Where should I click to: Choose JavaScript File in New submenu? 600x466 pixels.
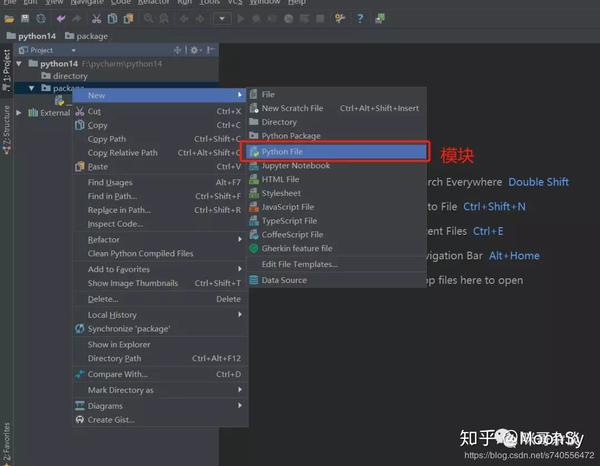pyautogui.click(x=336, y=207)
